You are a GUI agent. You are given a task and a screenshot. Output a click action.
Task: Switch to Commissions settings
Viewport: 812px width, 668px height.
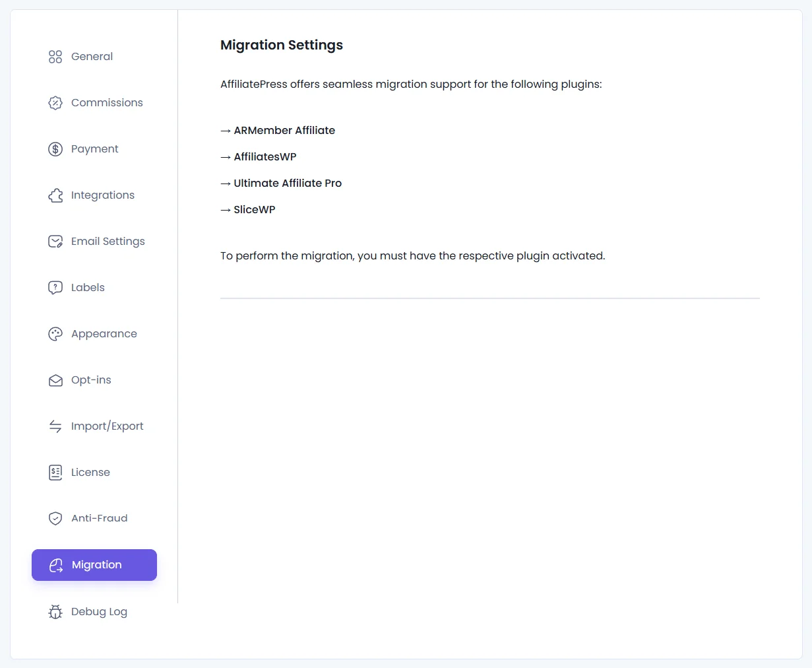coord(94,103)
